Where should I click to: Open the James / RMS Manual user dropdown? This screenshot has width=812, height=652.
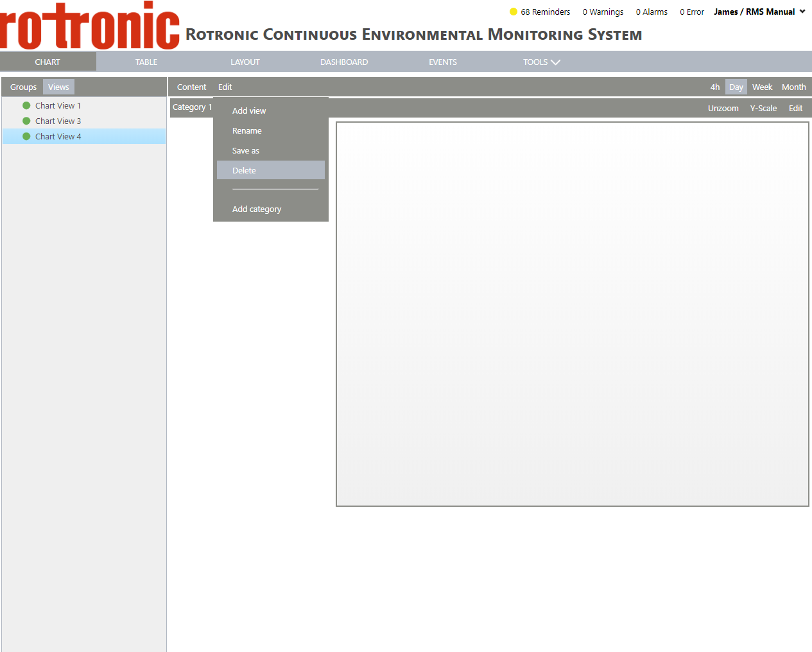tap(759, 12)
